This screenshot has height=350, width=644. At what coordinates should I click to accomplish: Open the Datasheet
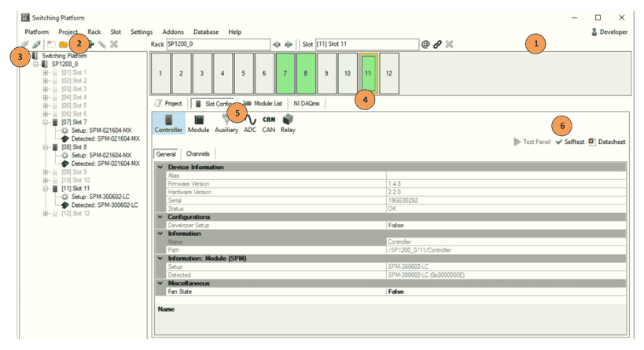607,142
